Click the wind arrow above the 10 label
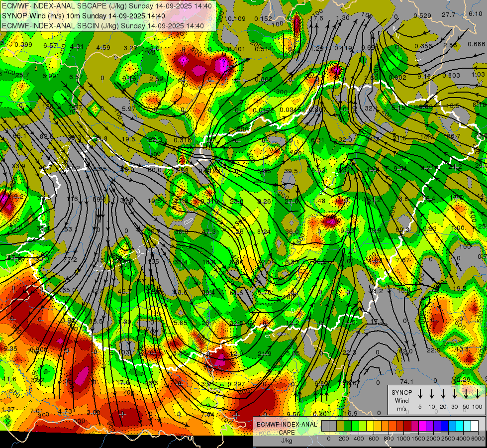This screenshot has width=487, height=448. tap(432, 393)
